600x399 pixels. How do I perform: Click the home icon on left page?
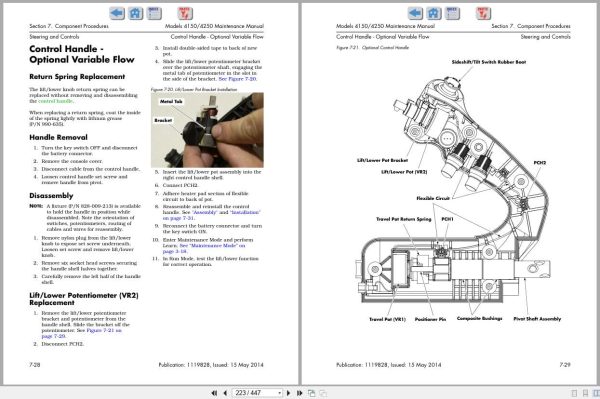[x=135, y=13]
